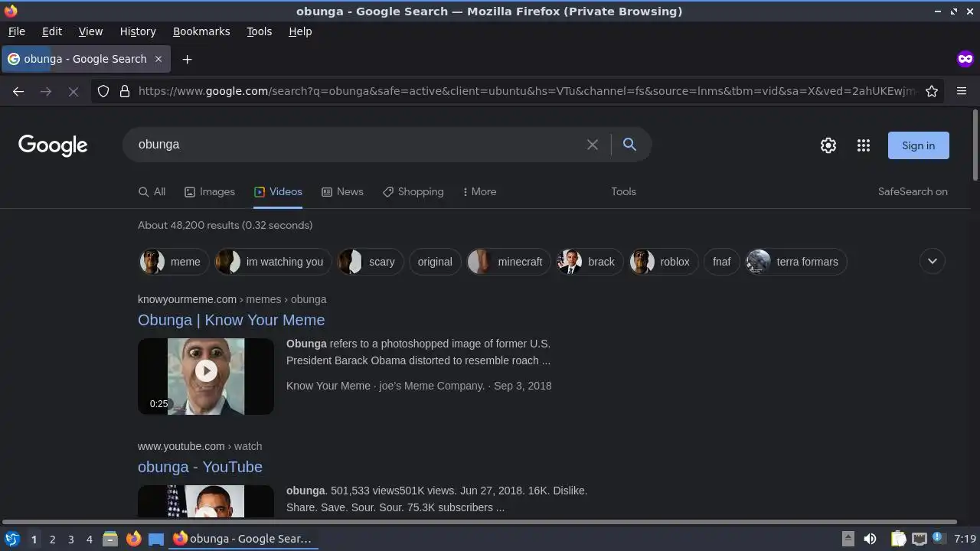Switch to workspace 4
Image resolution: width=980 pixels, height=551 pixels.
(89, 539)
